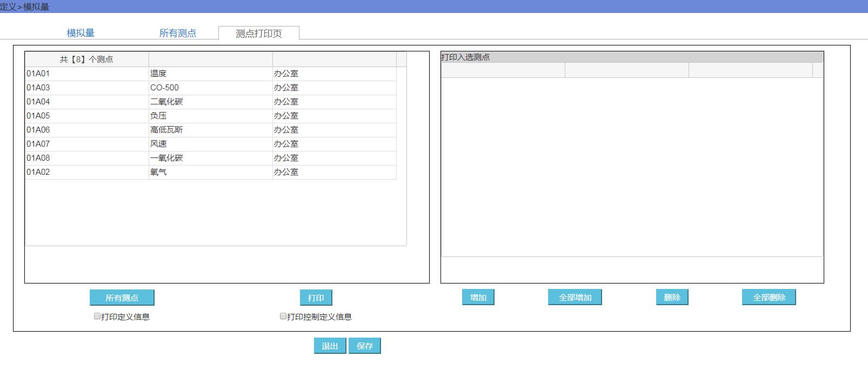Click the 负压 cell
868x369 pixels.
pos(211,116)
